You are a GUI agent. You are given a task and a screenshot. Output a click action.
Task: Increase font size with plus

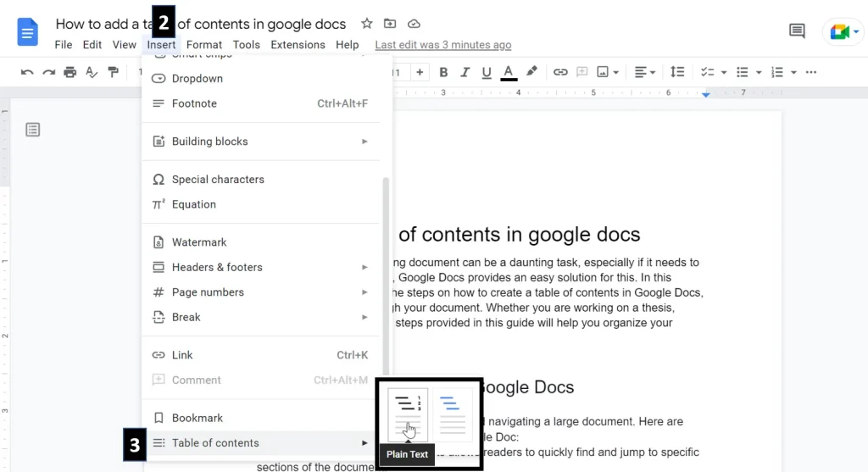[x=420, y=72]
